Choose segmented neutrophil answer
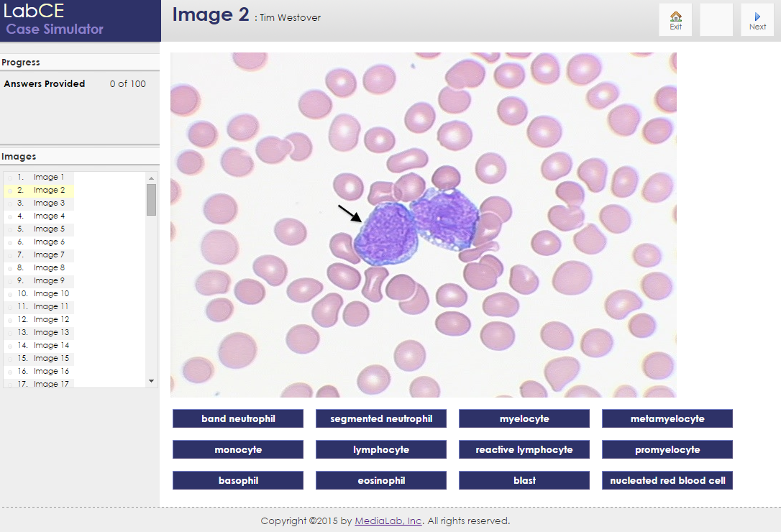 [381, 418]
